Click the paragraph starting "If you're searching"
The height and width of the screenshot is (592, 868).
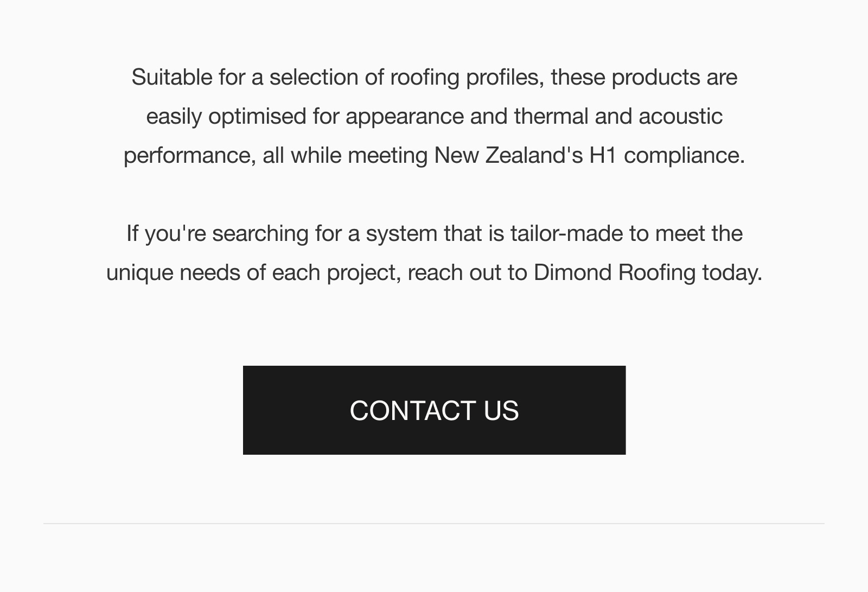434,253
